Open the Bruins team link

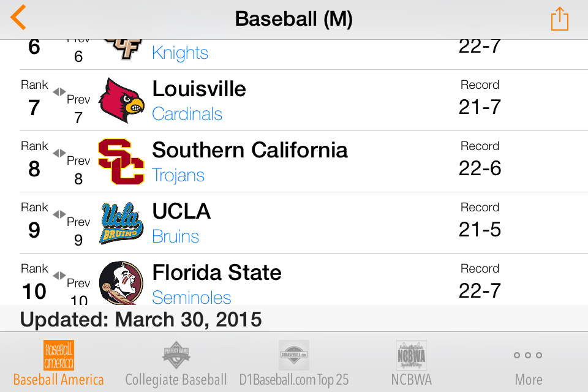point(176,236)
